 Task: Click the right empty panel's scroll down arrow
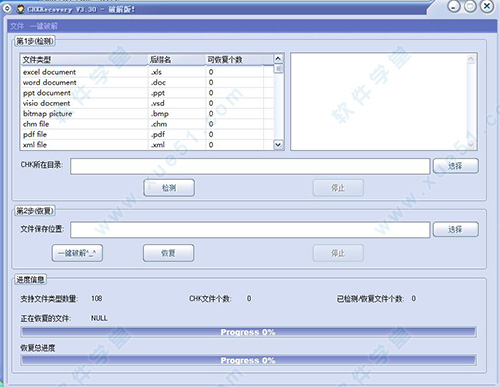(471, 144)
